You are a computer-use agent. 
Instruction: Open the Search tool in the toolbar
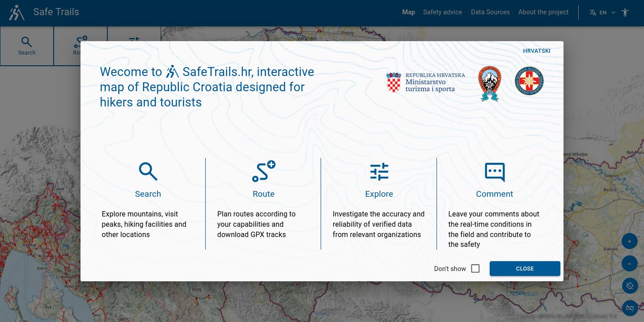[x=27, y=46]
